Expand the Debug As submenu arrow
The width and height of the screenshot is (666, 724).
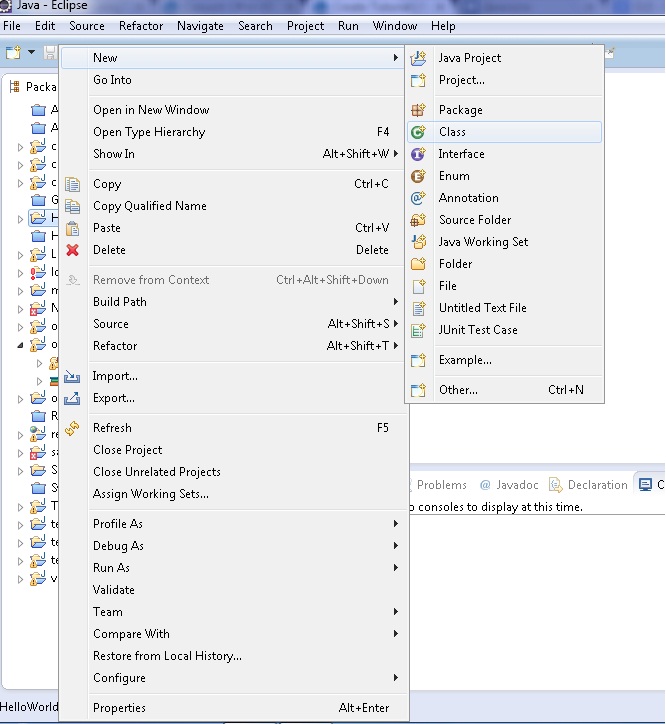tap(396, 546)
